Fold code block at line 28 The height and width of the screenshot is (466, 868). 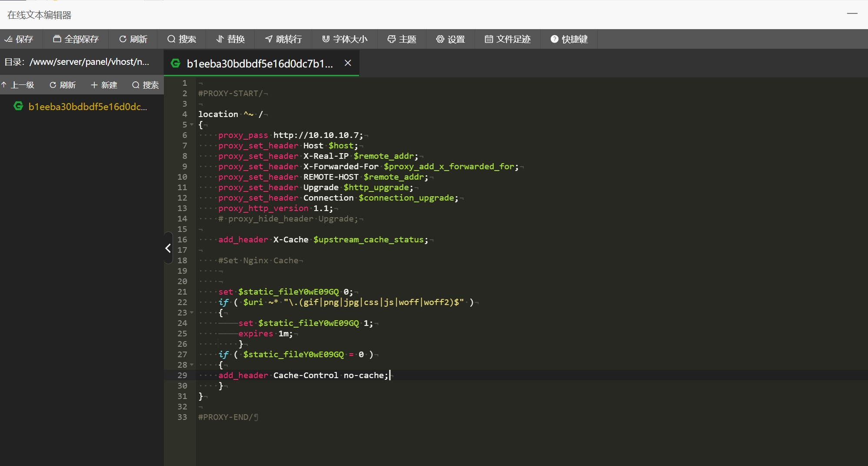[192, 365]
